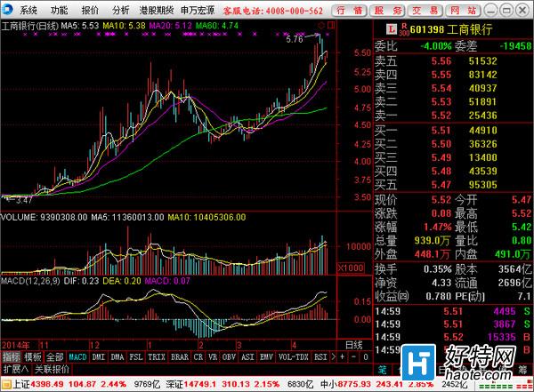Switch to the OBV indicator

pos(229,357)
